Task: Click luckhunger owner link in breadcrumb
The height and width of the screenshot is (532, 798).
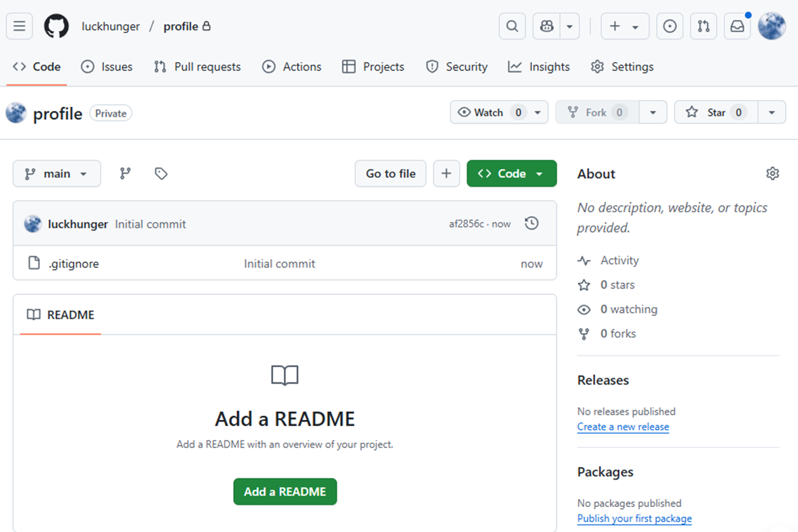Action: click(x=111, y=26)
